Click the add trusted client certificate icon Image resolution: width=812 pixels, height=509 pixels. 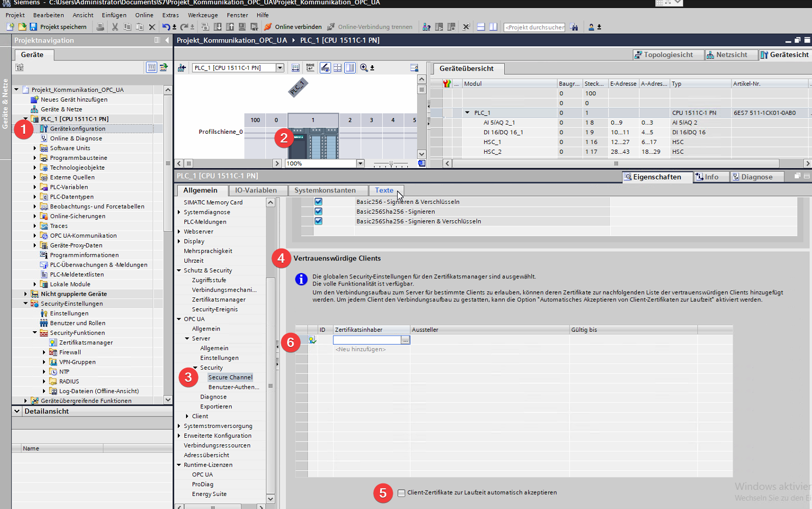tap(312, 340)
